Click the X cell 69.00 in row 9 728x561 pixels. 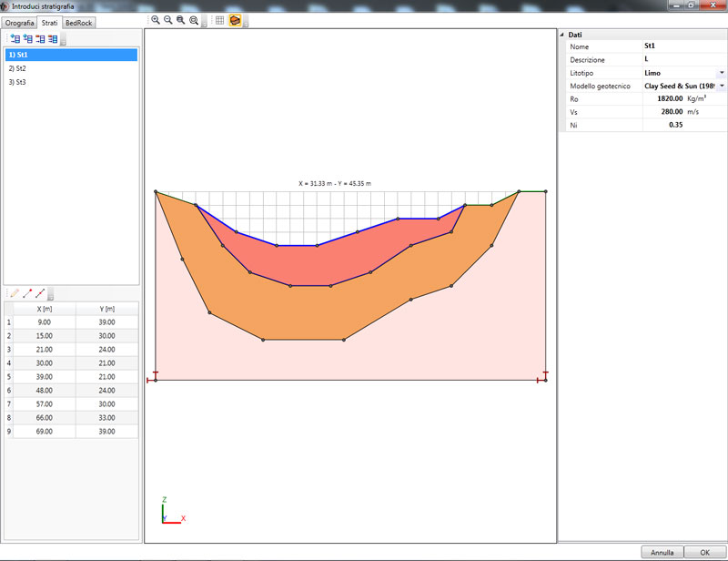44,432
